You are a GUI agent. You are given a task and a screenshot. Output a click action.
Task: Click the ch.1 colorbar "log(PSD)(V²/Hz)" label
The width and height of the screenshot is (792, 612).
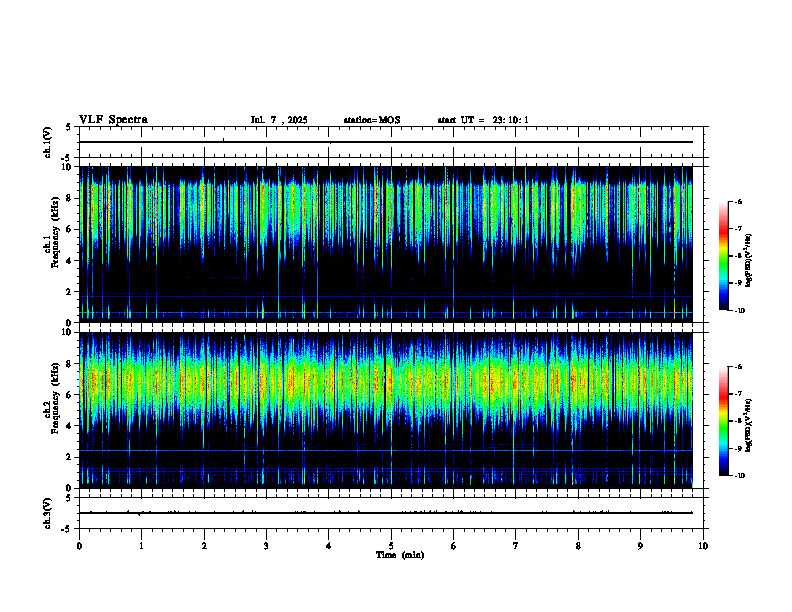(749, 261)
